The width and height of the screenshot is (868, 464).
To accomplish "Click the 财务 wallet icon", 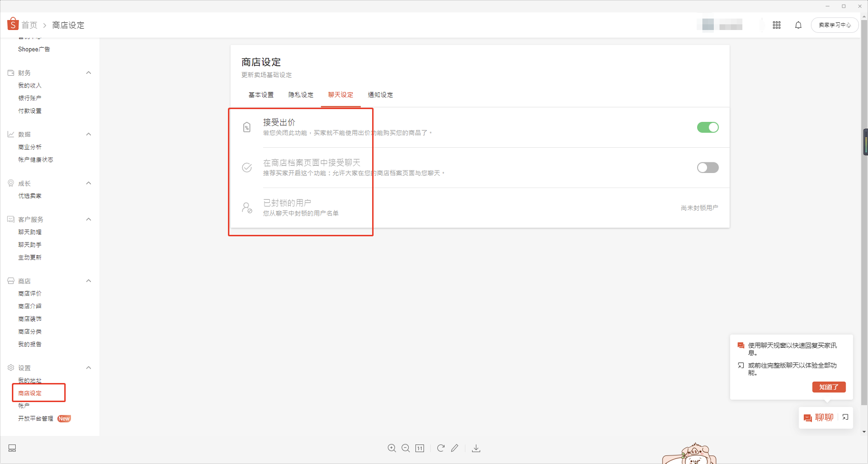I will point(11,73).
